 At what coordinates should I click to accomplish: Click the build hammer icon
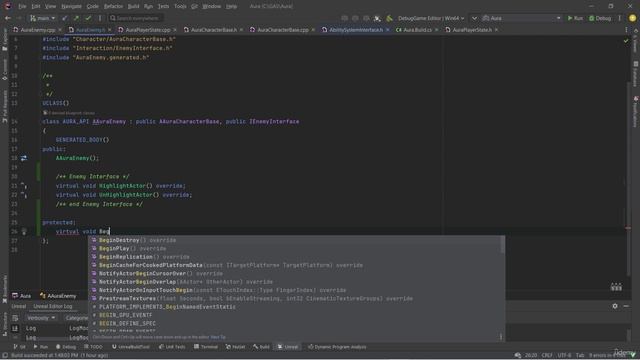[389, 18]
